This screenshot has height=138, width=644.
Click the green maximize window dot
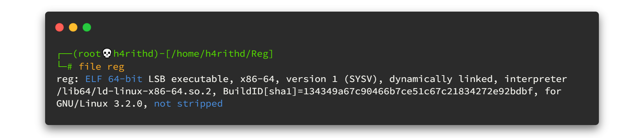[x=87, y=27]
